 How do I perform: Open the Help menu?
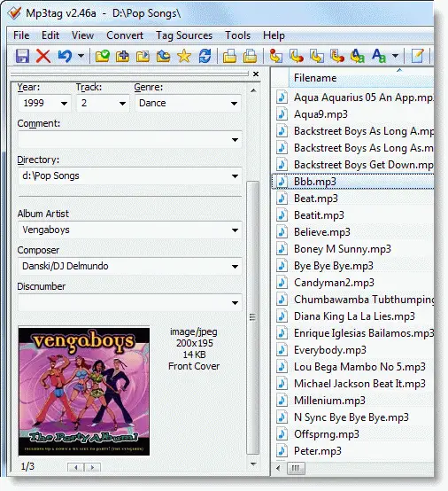coord(274,35)
